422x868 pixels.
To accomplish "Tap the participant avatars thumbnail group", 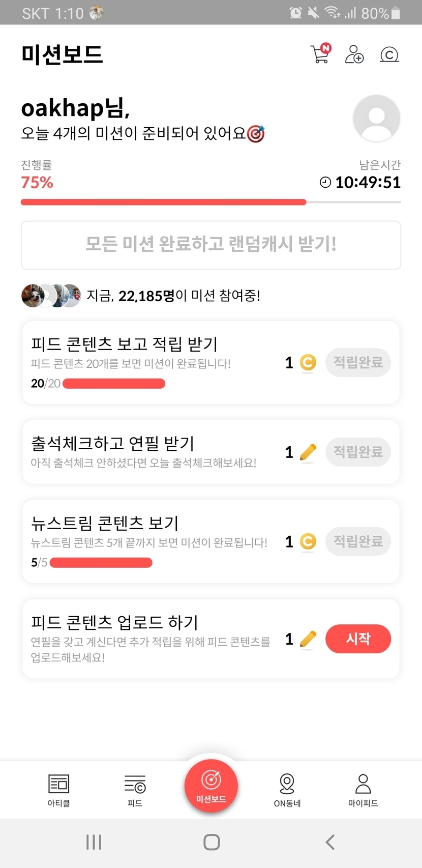I will tap(51, 296).
